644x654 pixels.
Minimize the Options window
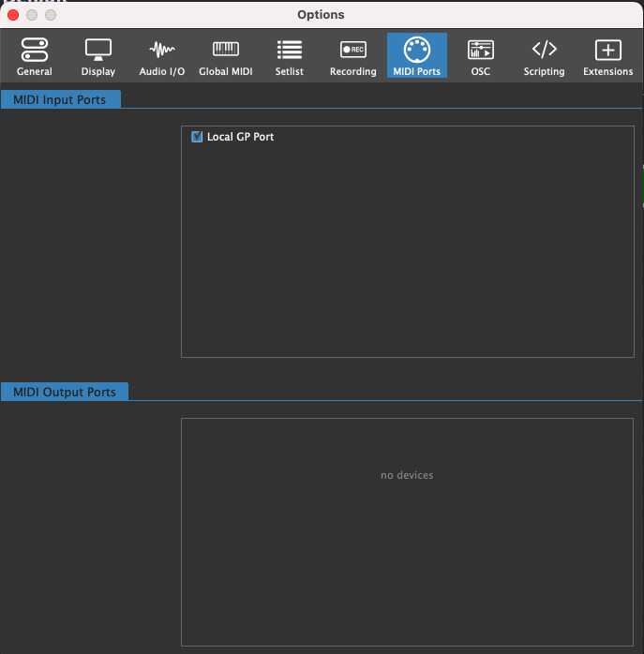coord(32,15)
